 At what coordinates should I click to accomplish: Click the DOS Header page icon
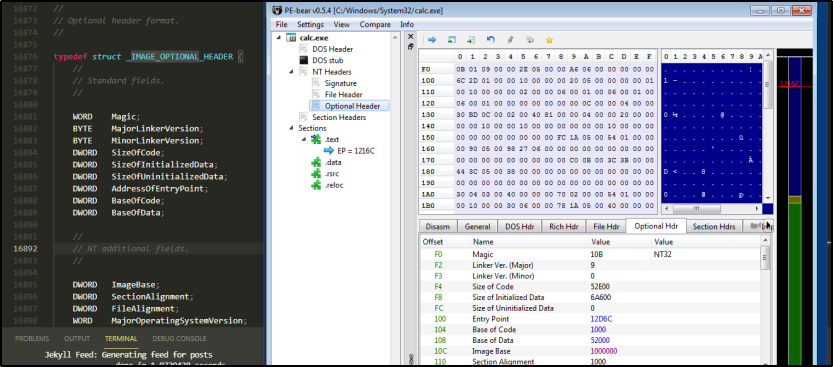tap(303, 49)
